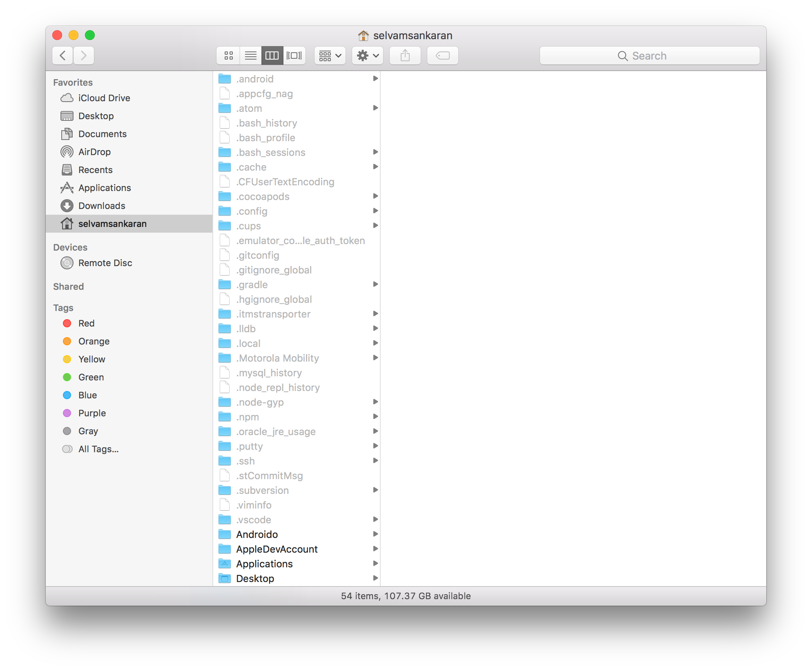Select the Applications folder icon in column

[225, 564]
